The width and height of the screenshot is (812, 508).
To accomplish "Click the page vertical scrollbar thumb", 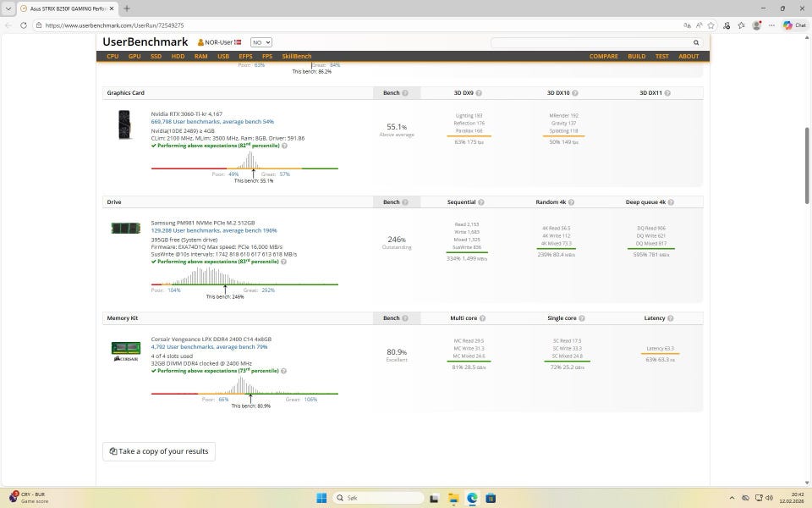I will pos(807,165).
